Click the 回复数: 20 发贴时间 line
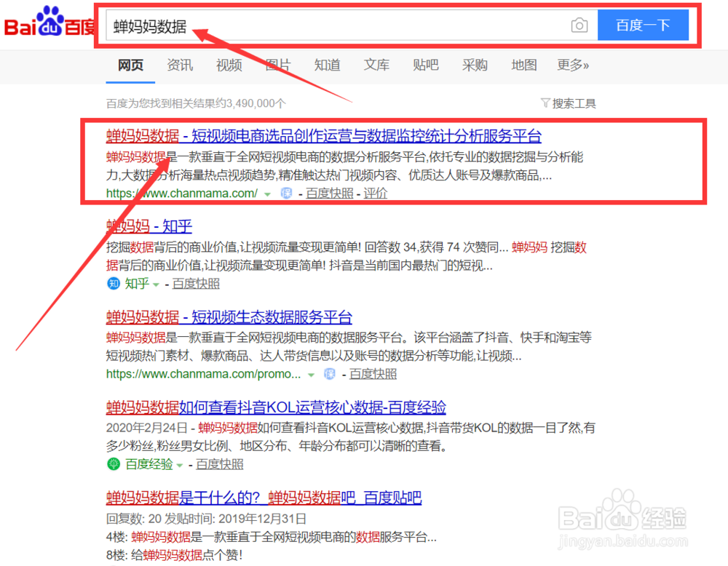Screen dimensions: 728x566 click(206, 519)
